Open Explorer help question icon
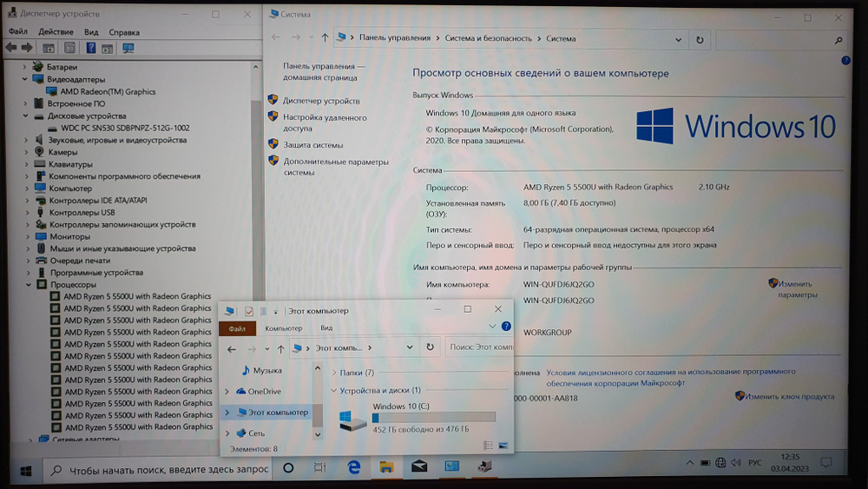868x489 pixels. click(506, 327)
